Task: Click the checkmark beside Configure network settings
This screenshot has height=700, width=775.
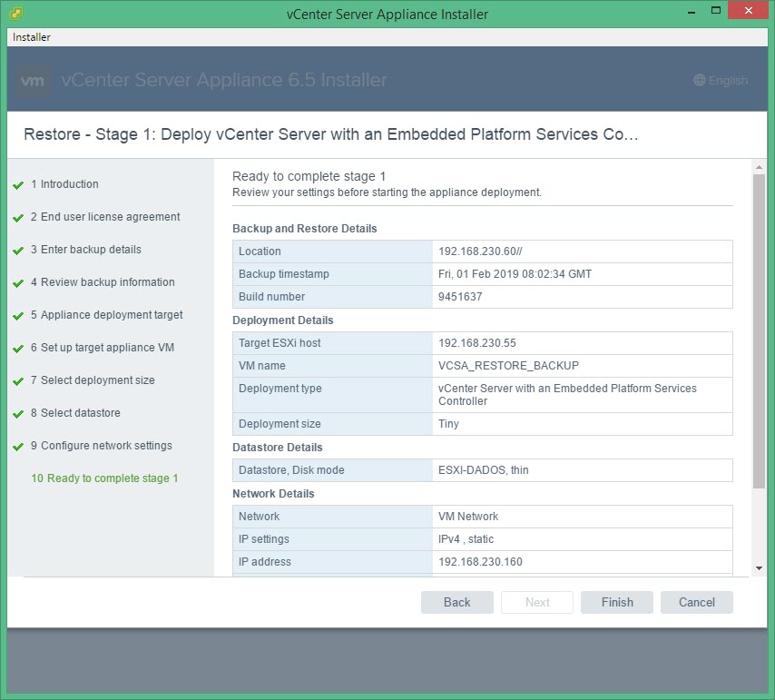Action: click(x=18, y=447)
